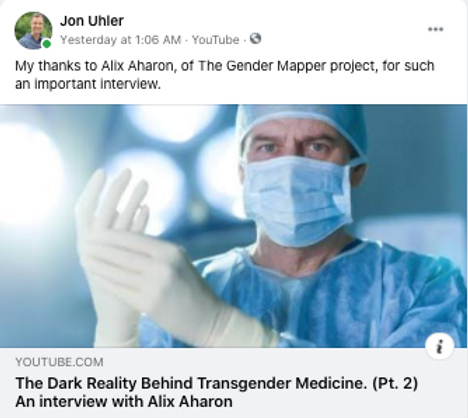
Task: Open Jon Uhler's profile name link
Action: [x=92, y=21]
